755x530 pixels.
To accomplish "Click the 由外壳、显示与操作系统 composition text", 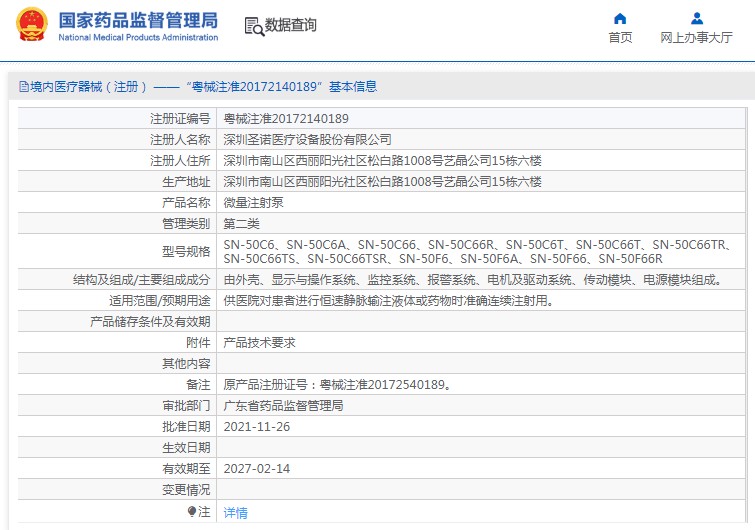I will tap(473, 280).
